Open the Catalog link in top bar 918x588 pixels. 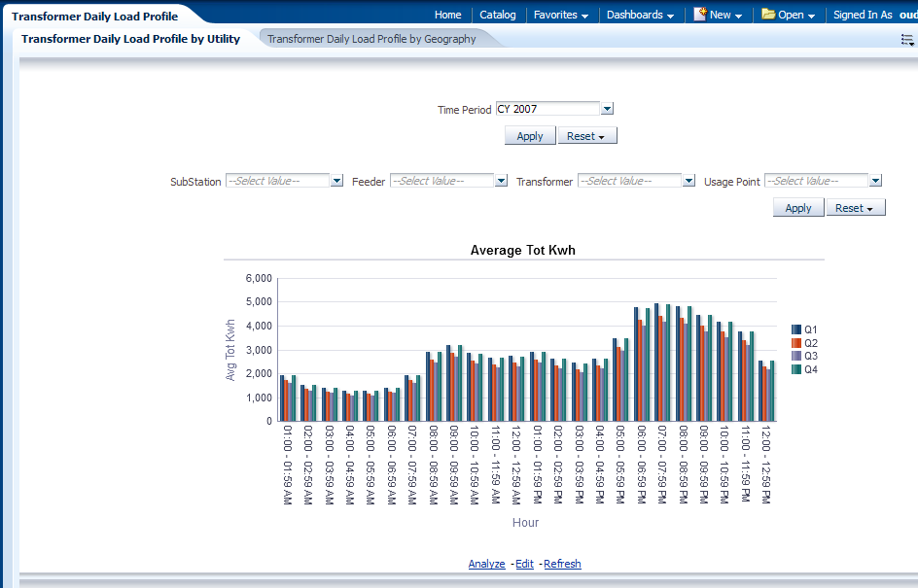[x=498, y=15]
